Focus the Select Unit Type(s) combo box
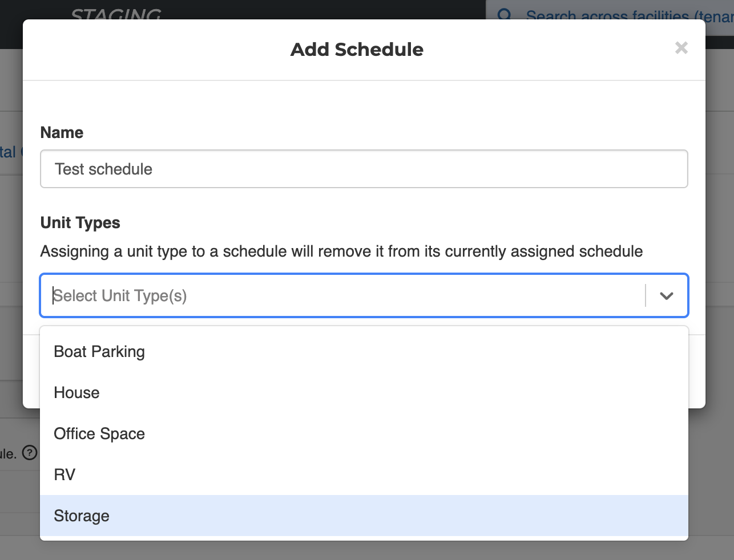This screenshot has height=560, width=734. 364,295
